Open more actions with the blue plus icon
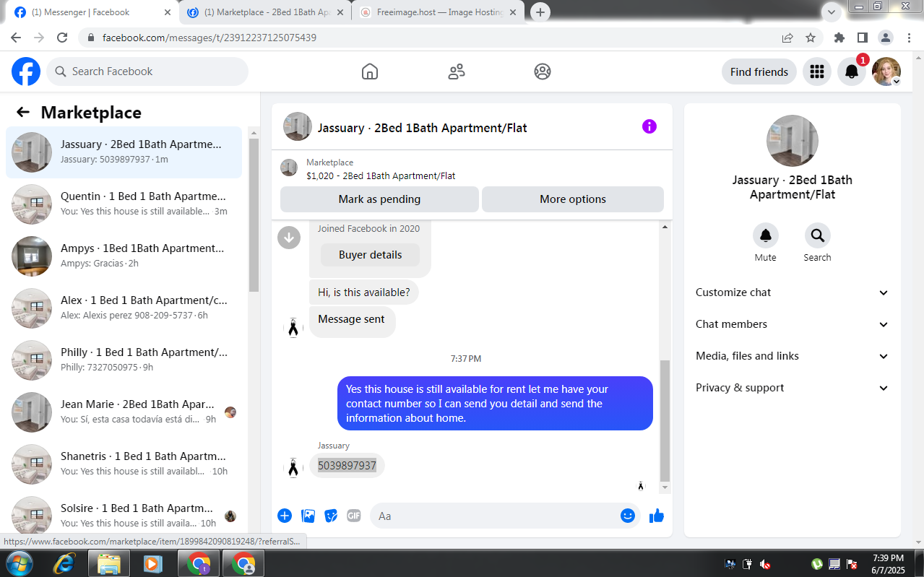924x577 pixels. tap(285, 516)
